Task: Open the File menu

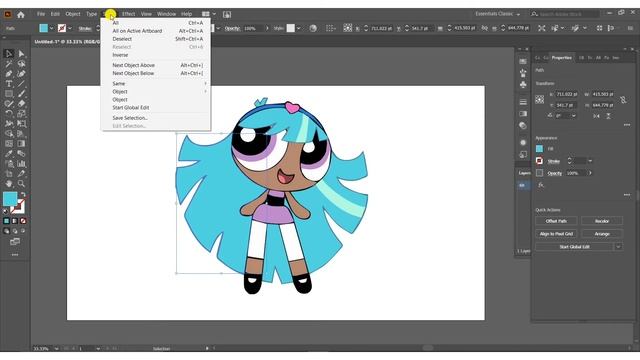Action: pos(41,14)
